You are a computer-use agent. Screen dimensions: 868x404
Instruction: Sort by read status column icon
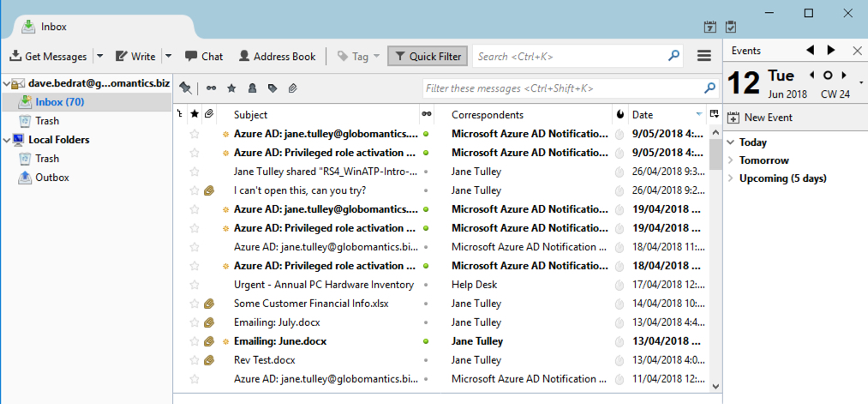click(x=426, y=114)
